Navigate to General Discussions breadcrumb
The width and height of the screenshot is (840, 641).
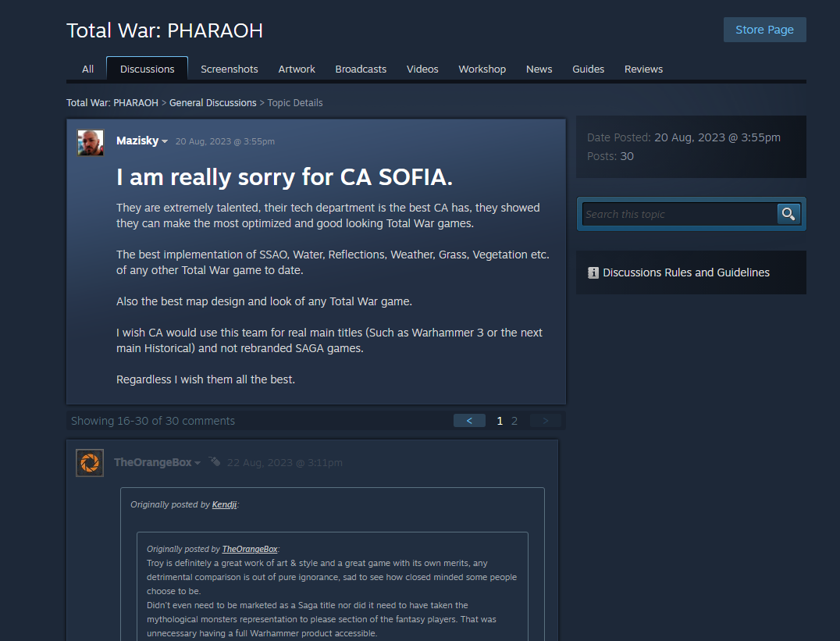point(212,103)
